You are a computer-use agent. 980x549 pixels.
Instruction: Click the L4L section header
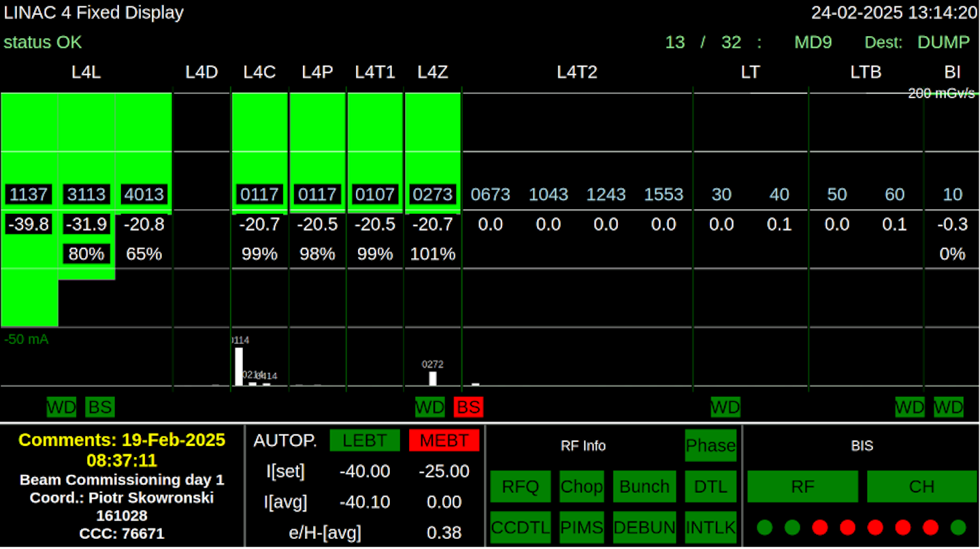point(86,72)
